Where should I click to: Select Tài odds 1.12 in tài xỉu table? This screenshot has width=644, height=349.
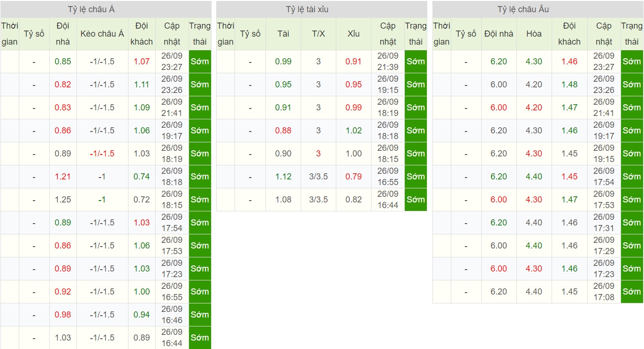pyautogui.click(x=283, y=177)
